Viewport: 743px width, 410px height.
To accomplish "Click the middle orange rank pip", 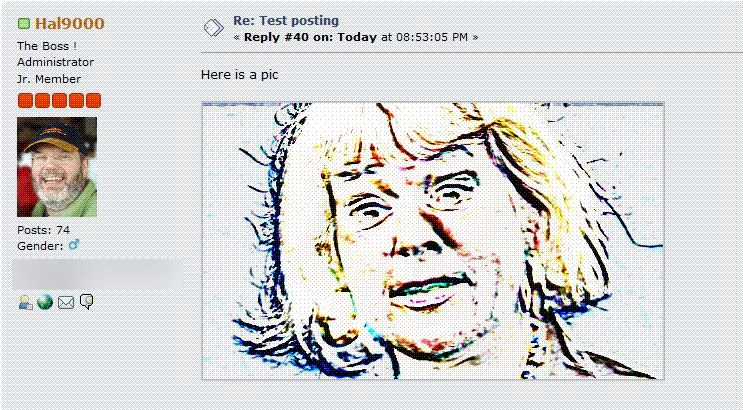I will pos(59,100).
